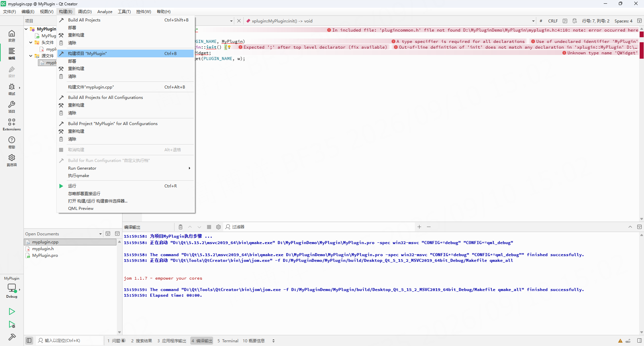Click the green Run triangle in sidebar
The height and width of the screenshot is (346, 644).
(x=12, y=311)
